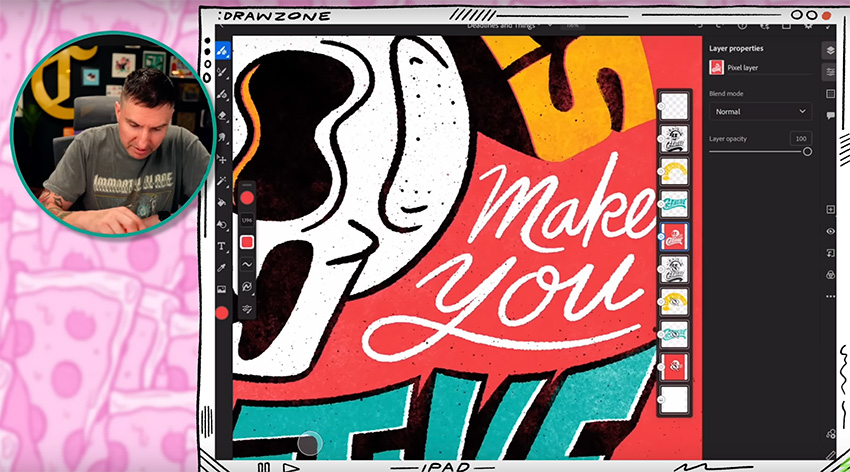Toggle layer visibility eye in the right taskbar
This screenshot has width=850, height=472.
[x=830, y=231]
